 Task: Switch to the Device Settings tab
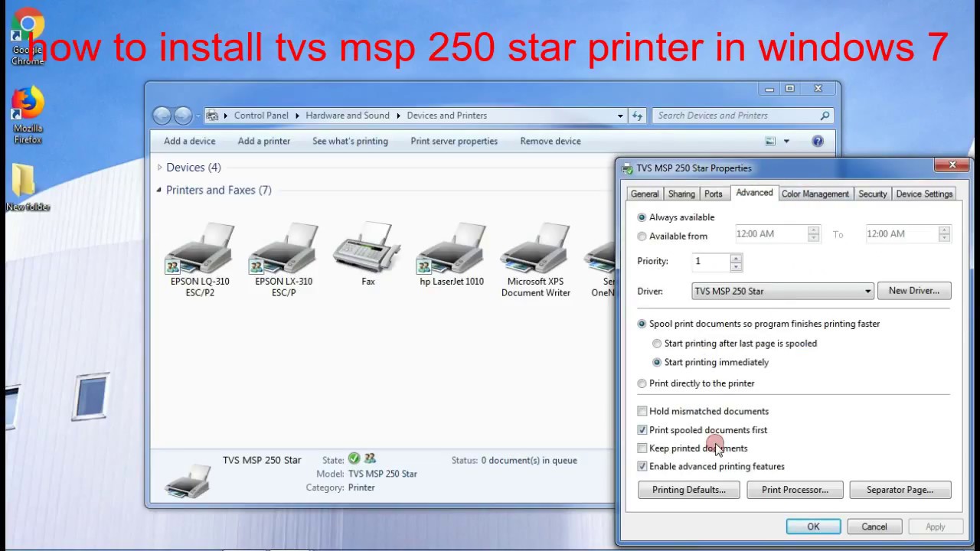tap(924, 194)
